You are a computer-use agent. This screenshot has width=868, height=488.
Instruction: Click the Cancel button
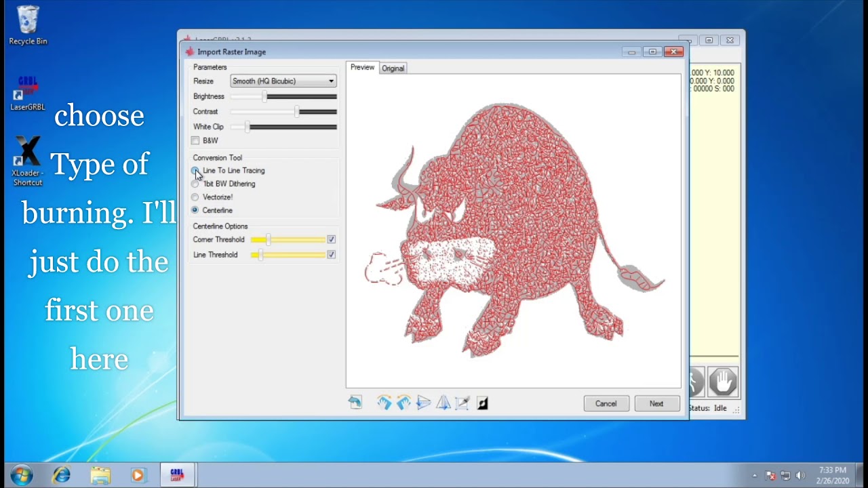tap(606, 403)
